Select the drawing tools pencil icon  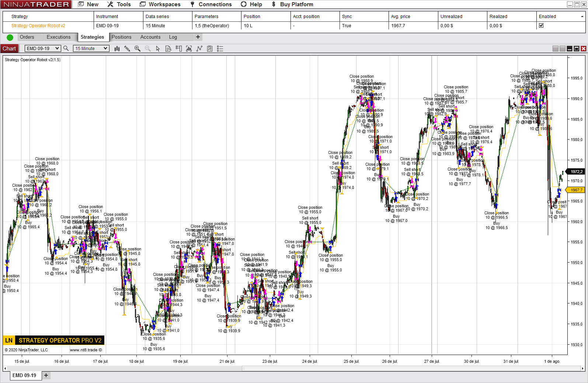tap(127, 49)
